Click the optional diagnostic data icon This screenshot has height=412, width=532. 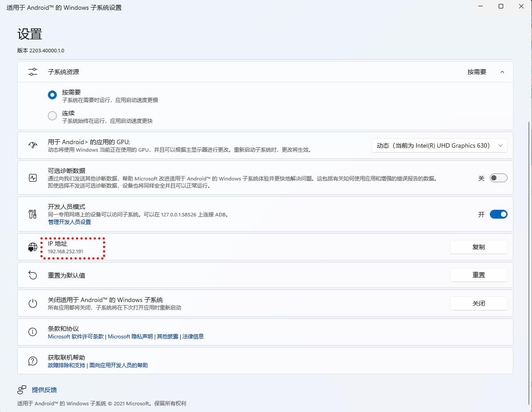[33, 178]
